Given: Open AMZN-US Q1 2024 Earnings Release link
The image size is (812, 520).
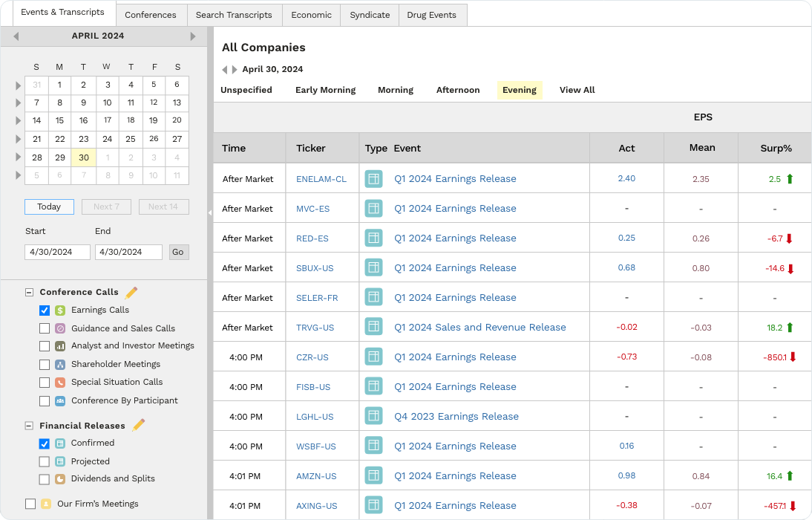Looking at the screenshot, I should tap(455, 476).
